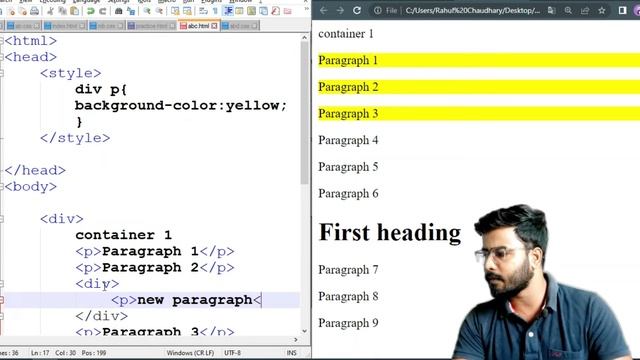Click editor vertical scrollbar down arrow
This screenshot has height=360, width=640.
pos(304,331)
